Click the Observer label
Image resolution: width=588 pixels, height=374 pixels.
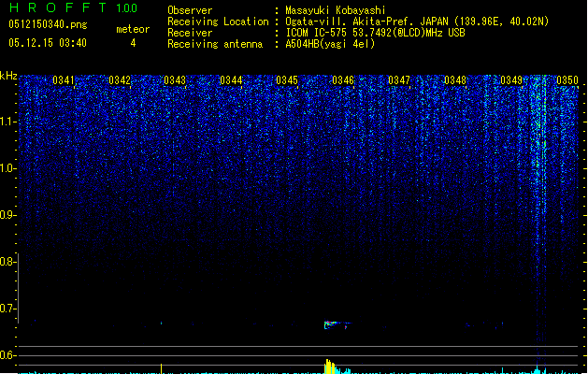190,10
